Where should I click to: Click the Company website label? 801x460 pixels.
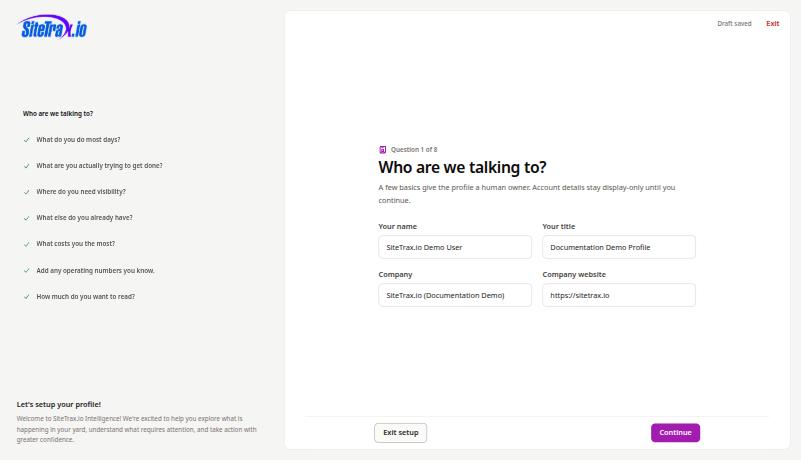click(x=574, y=274)
